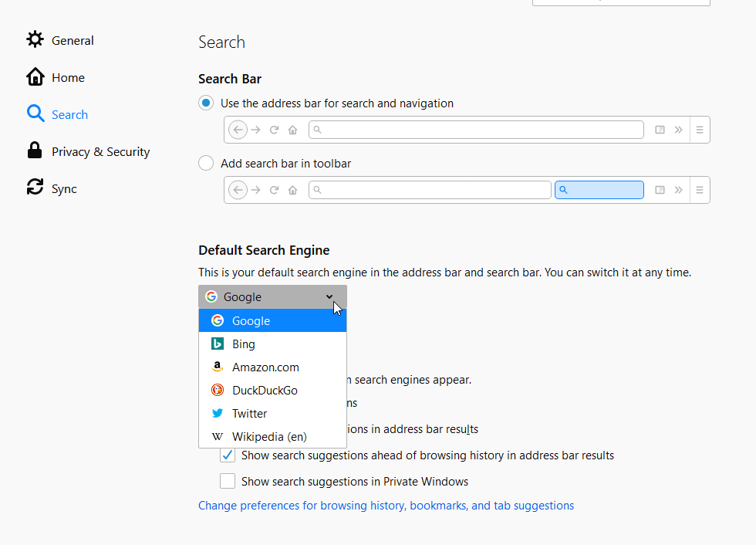756x545 pixels.
Task: Click the find-in-settings field at top
Action: [x=621, y=2]
